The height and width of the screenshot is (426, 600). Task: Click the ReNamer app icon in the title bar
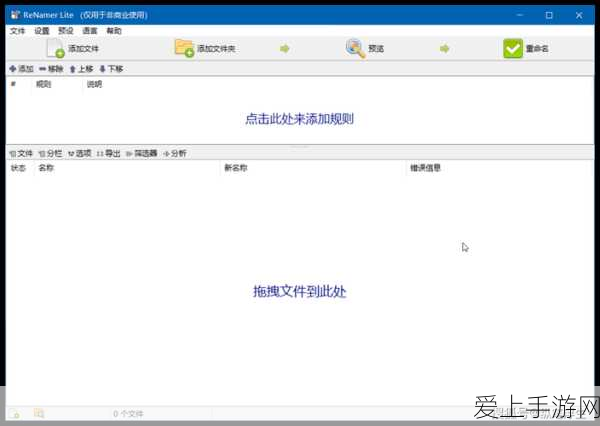15,15
